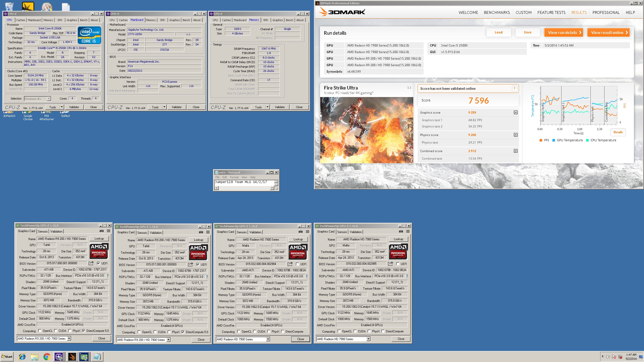Switch to SPD tab in Memory CPU-Z window
This screenshot has height=362, width=644.
pyautogui.click(x=266, y=20)
